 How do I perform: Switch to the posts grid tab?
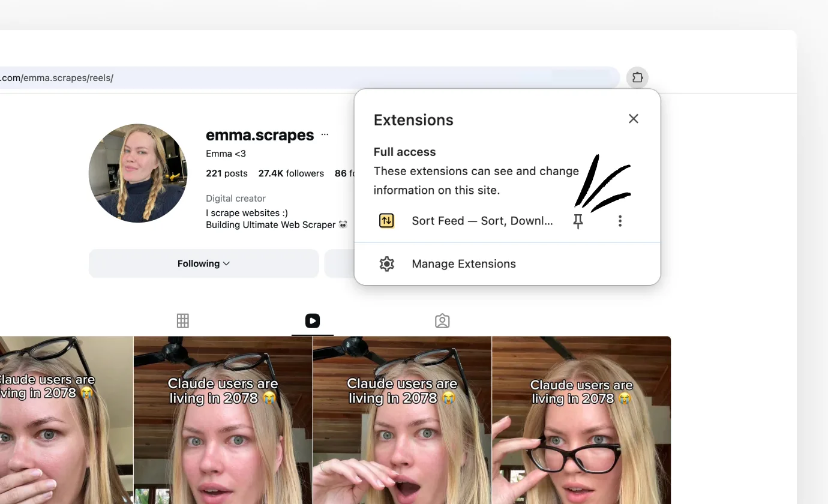[x=183, y=321]
